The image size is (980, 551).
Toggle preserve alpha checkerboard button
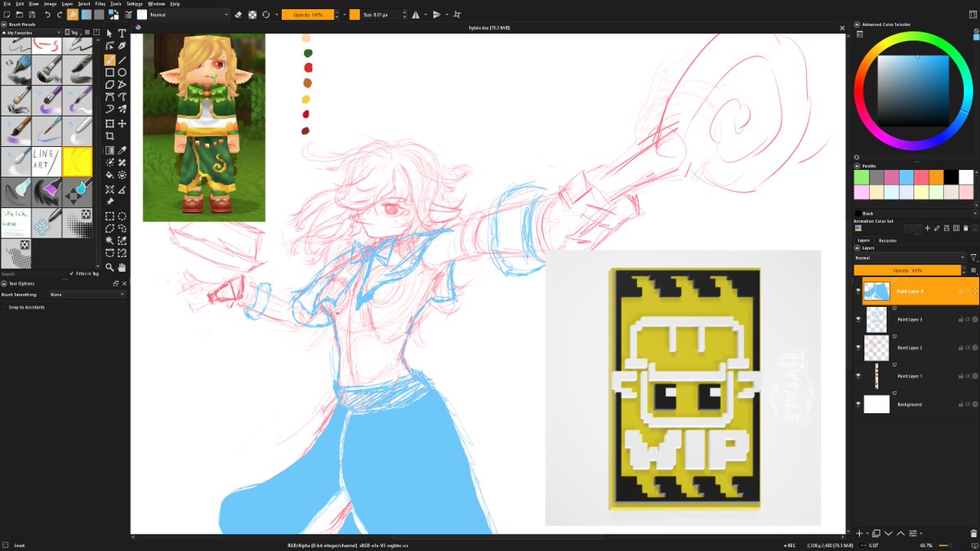click(x=252, y=15)
